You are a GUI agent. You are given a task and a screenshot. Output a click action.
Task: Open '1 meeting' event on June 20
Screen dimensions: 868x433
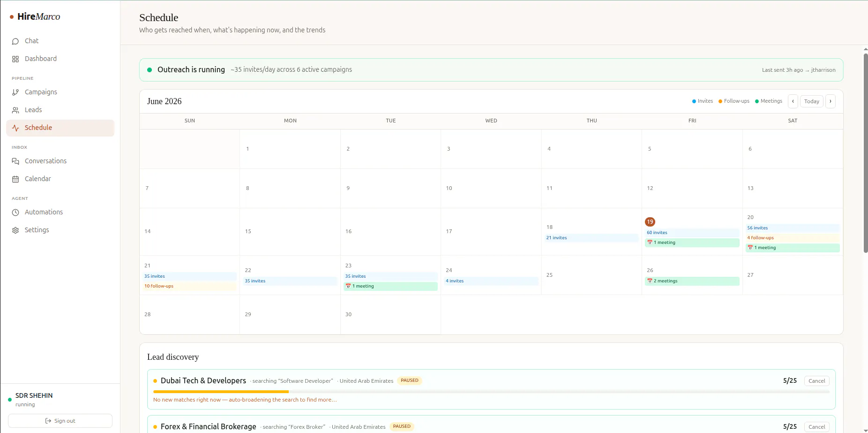[x=793, y=248]
